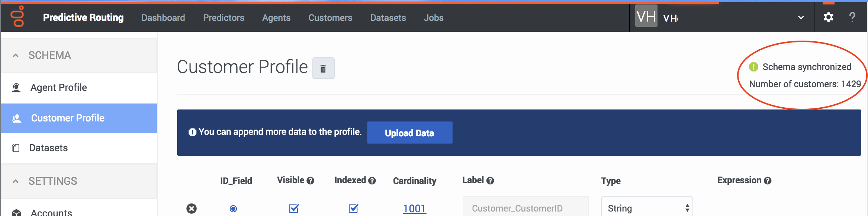Collapse the SETTINGS sidebar section
The image size is (868, 216).
tap(16, 181)
